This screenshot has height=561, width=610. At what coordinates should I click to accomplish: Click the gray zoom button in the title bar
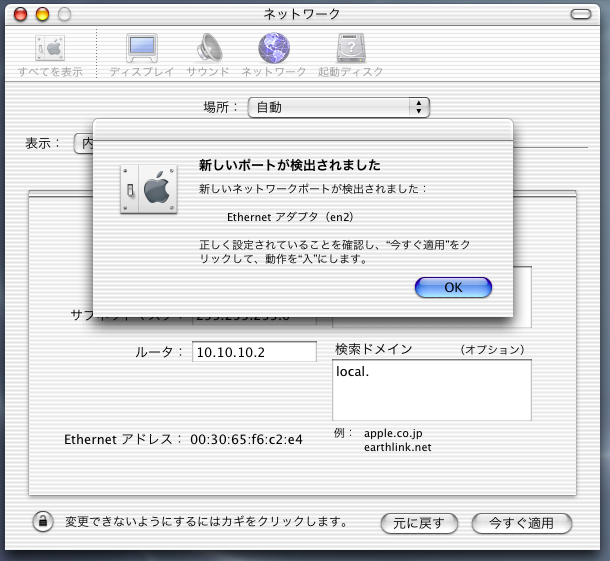click(63, 15)
